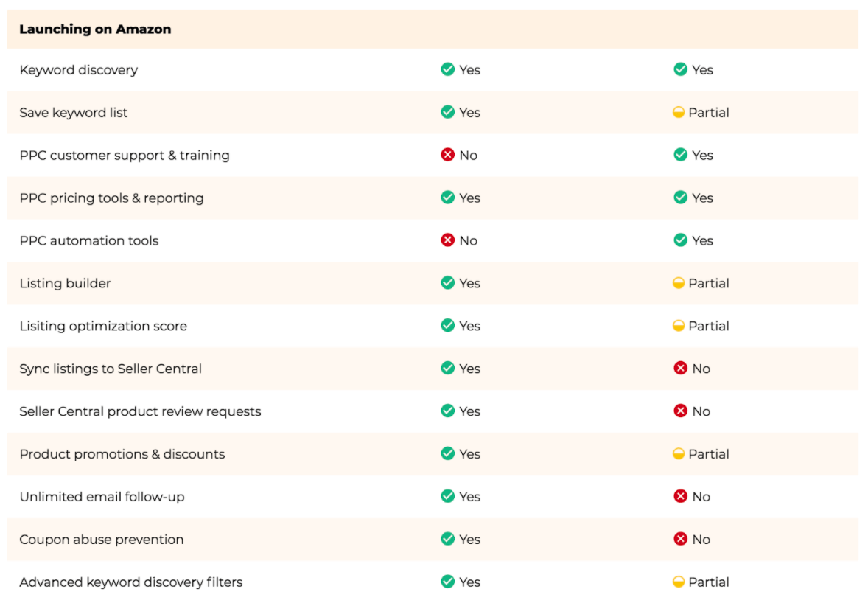Click the Keyword discovery feature label
Screen dimensions: 868x603
[x=79, y=70]
